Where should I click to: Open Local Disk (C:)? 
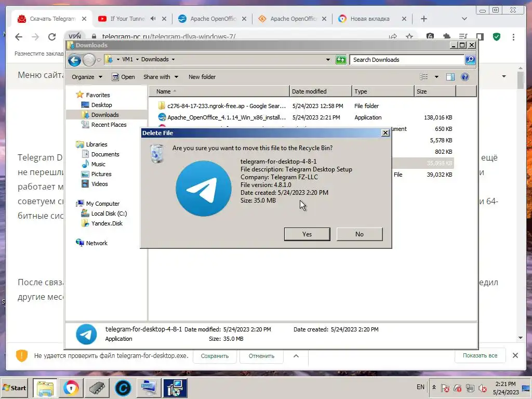tap(109, 214)
